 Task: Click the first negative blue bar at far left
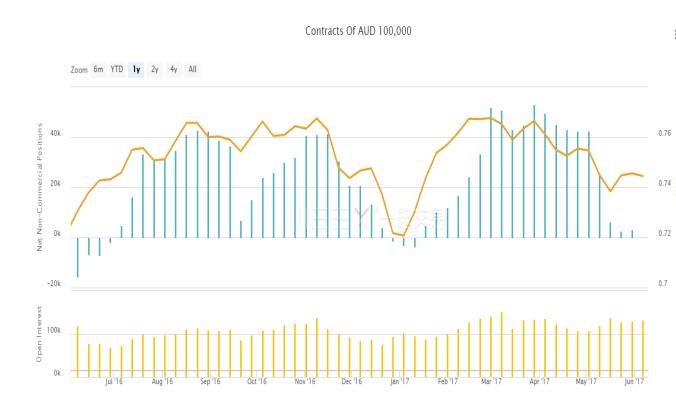(x=77, y=256)
